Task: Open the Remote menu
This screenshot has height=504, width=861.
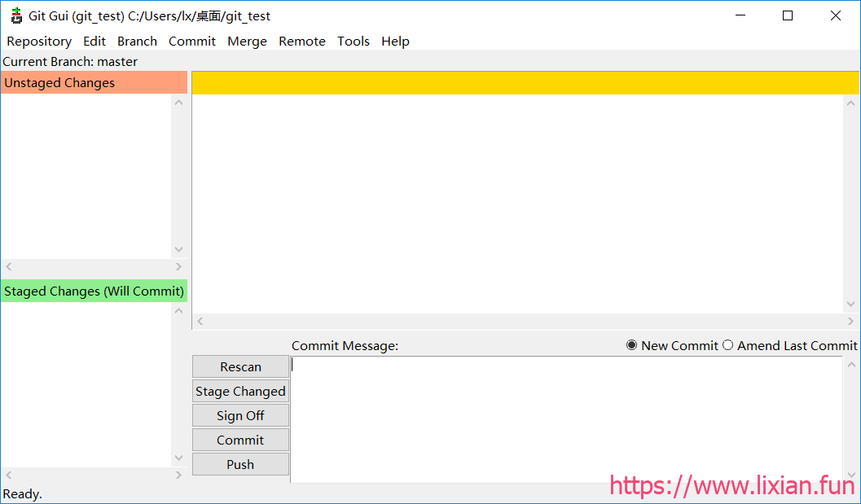Action: 302,42
